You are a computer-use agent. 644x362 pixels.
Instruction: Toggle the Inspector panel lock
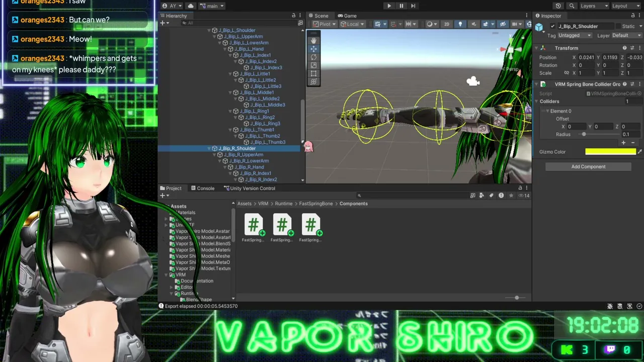[x=633, y=16]
